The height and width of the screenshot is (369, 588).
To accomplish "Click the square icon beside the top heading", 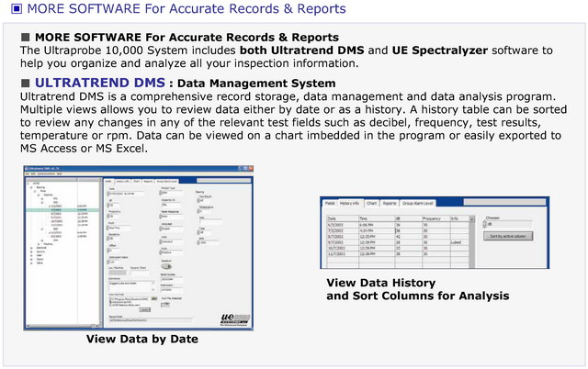I will coord(17,8).
